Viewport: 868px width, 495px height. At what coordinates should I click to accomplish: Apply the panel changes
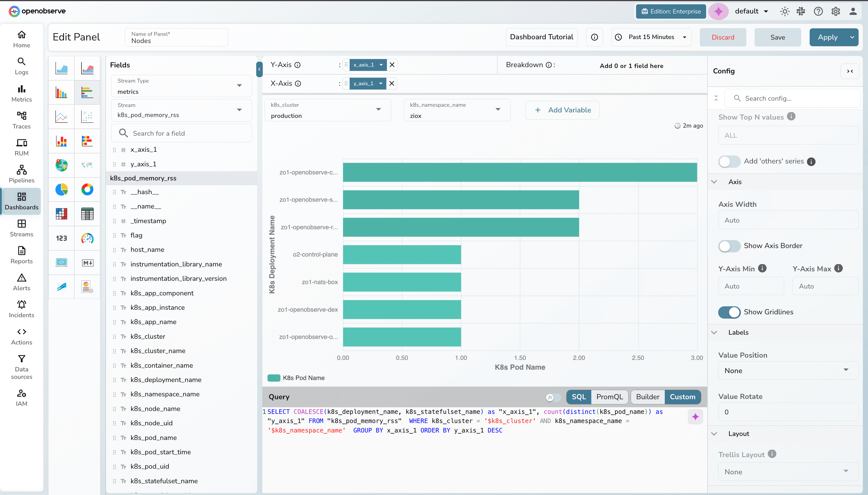point(828,37)
